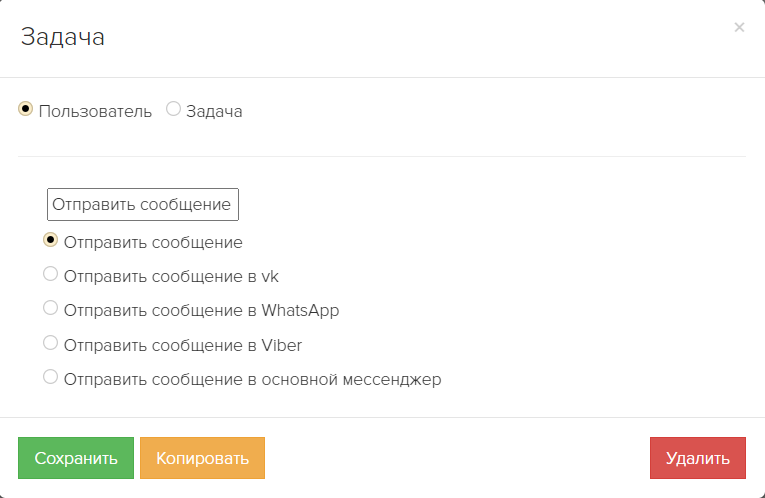Click the orange Копировать button
Image resolution: width=765 pixels, height=498 pixels.
coord(202,458)
